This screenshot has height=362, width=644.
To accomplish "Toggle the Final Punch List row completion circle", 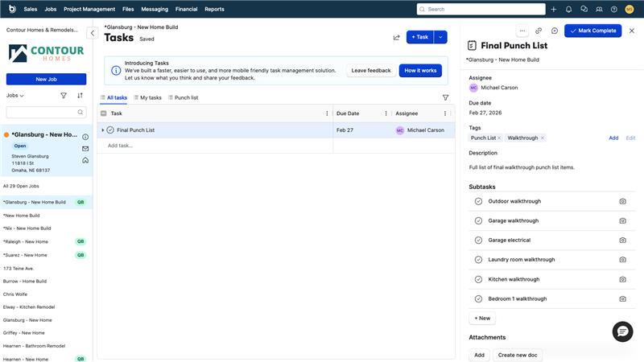I will click(x=110, y=130).
